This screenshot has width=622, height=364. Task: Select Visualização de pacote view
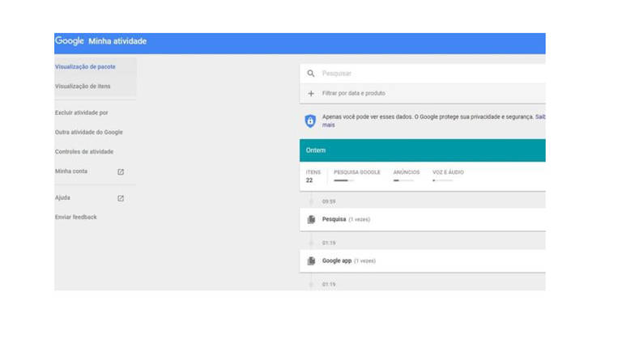[x=85, y=67]
